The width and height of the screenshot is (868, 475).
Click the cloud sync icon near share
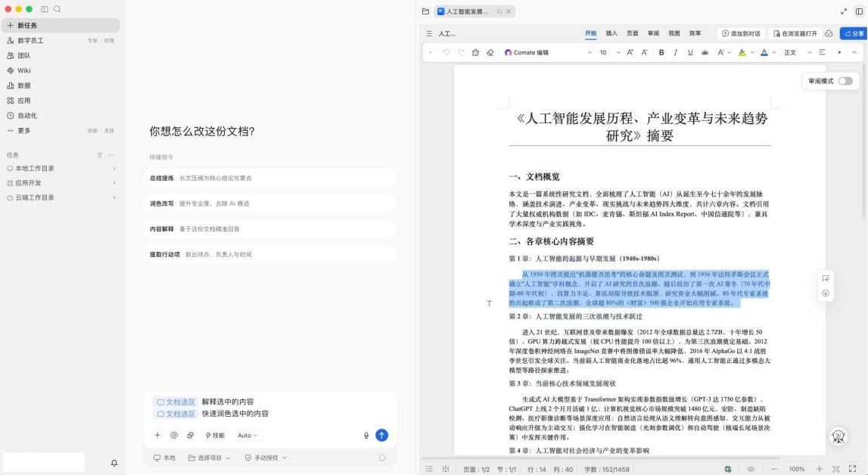pyautogui.click(x=829, y=34)
